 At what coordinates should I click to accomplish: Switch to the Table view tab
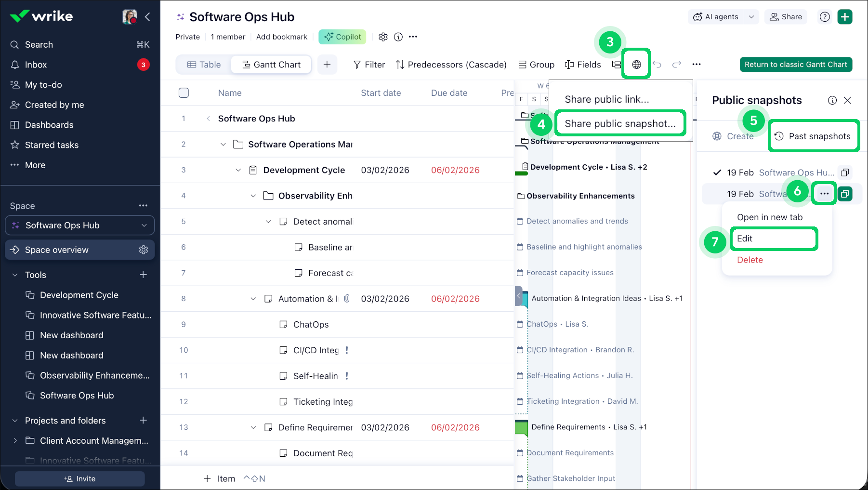204,65
